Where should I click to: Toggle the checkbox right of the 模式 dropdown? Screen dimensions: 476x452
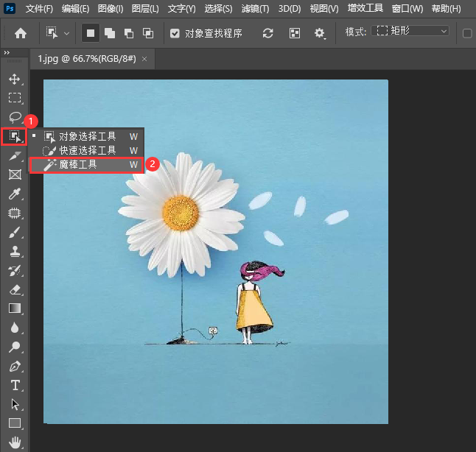[467, 33]
